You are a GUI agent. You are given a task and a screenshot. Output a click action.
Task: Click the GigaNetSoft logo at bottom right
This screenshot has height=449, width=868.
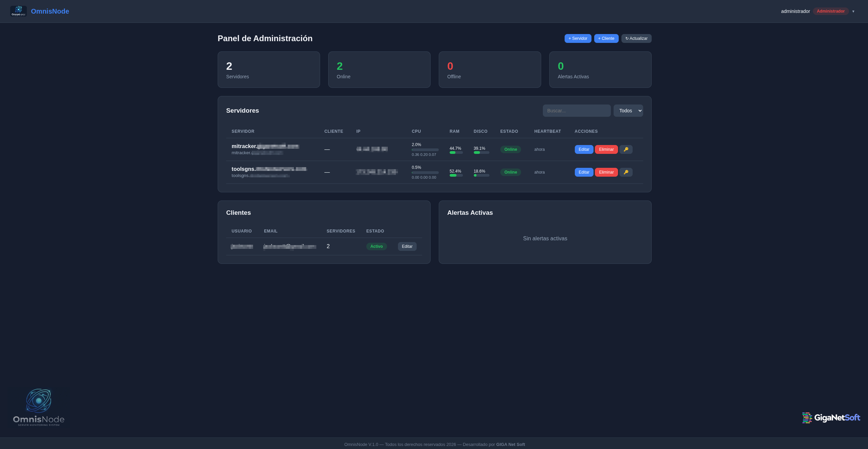[x=831, y=418]
